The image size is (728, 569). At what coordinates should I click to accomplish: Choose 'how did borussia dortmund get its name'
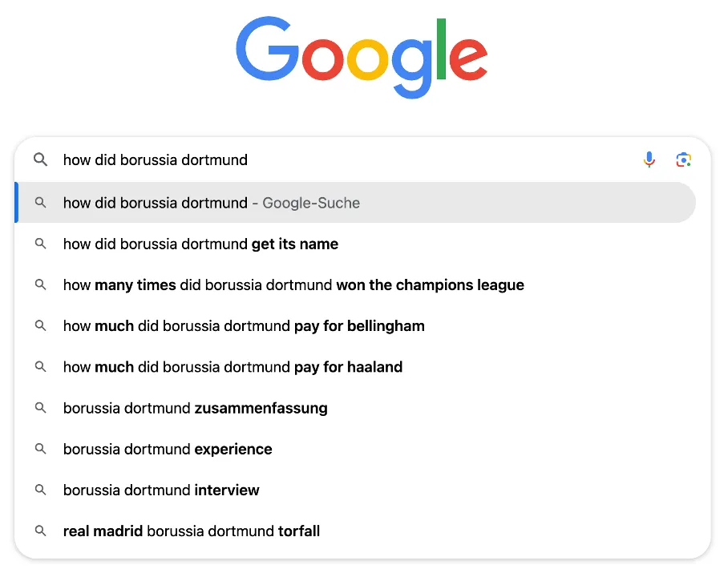pyautogui.click(x=200, y=244)
